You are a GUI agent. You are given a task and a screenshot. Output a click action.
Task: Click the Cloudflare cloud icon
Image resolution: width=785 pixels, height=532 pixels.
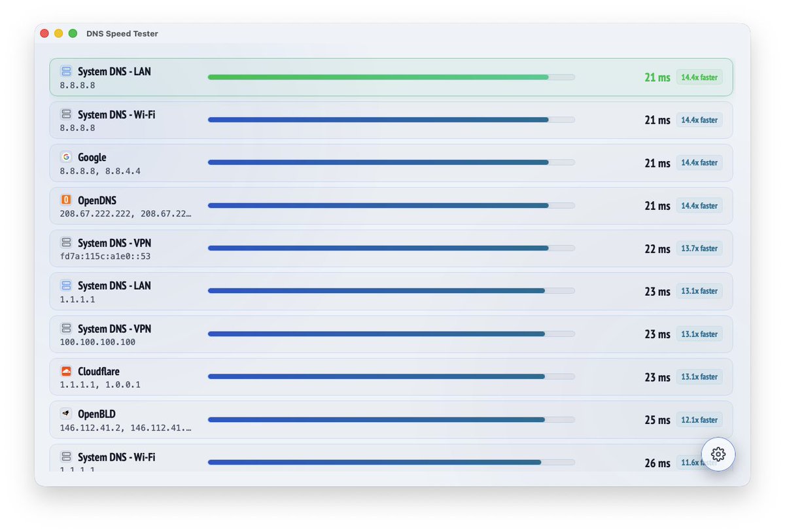point(66,371)
